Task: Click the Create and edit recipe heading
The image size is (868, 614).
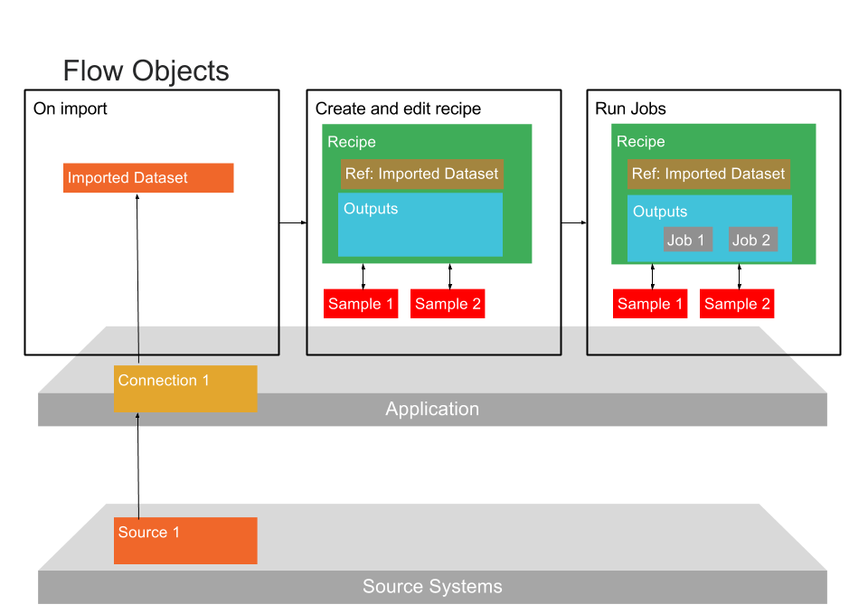Action: point(398,109)
